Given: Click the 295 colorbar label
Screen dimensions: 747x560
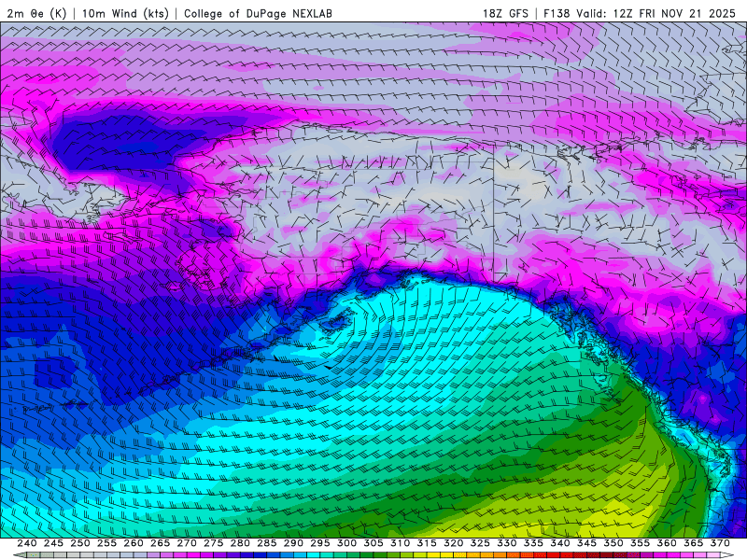Looking at the screenshot, I should [x=320, y=543].
